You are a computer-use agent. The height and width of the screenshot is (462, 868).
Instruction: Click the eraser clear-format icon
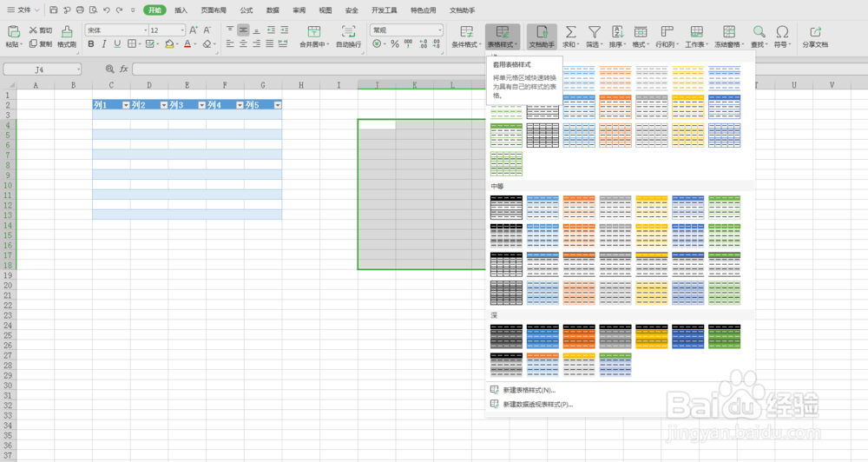(x=207, y=43)
